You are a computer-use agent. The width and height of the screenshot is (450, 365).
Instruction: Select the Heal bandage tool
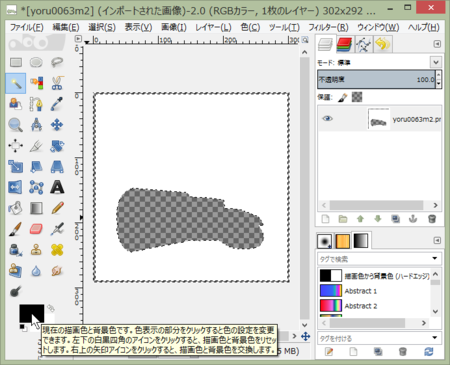click(57, 250)
